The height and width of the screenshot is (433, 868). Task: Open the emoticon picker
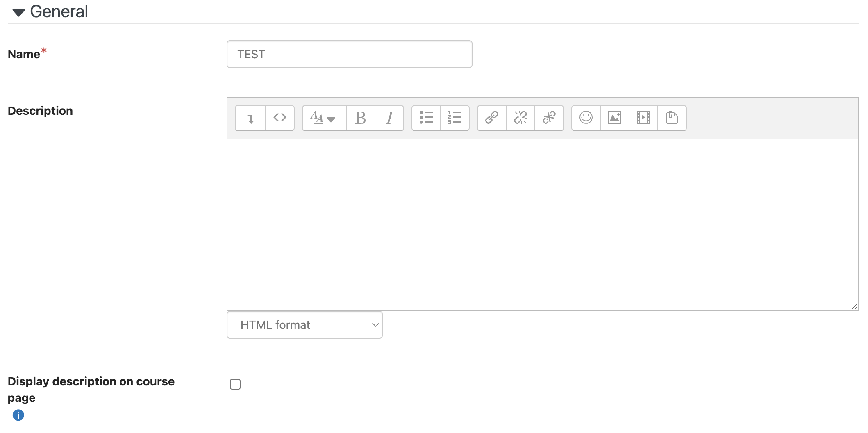point(586,118)
